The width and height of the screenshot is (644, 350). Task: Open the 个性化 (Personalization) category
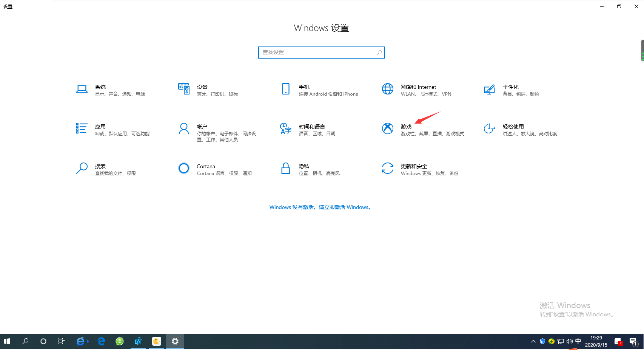512,90
